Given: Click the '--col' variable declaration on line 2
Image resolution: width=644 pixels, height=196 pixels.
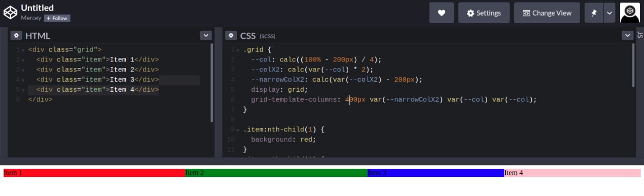Looking at the screenshot, I should [x=316, y=59].
